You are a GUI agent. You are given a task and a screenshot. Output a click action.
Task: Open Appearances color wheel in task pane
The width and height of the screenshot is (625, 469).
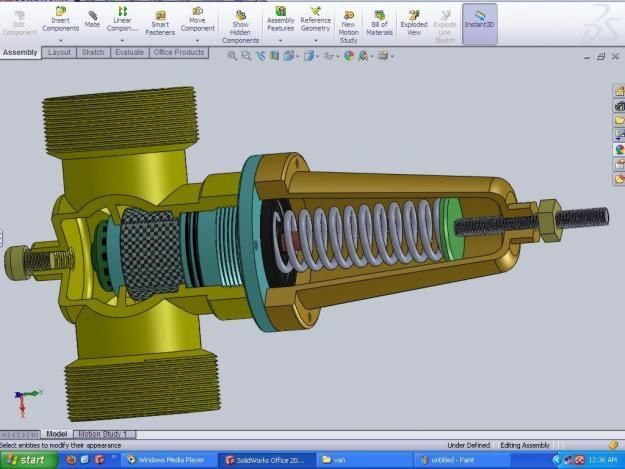619,149
